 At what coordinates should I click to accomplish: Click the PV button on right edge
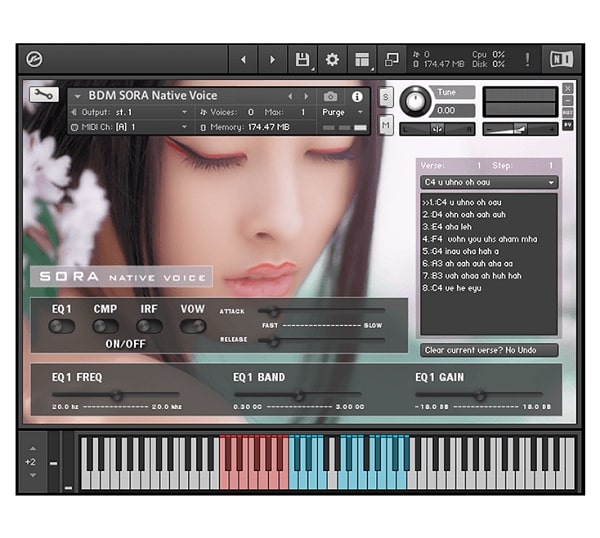[x=568, y=125]
